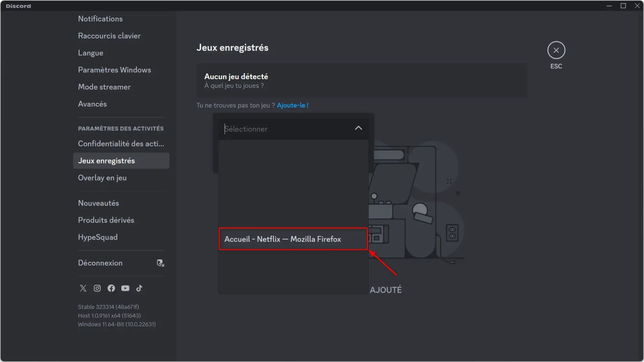This screenshot has height=362, width=644.
Task: Click 'Ajoute-le !' hyperlink to add game
Action: (x=293, y=105)
